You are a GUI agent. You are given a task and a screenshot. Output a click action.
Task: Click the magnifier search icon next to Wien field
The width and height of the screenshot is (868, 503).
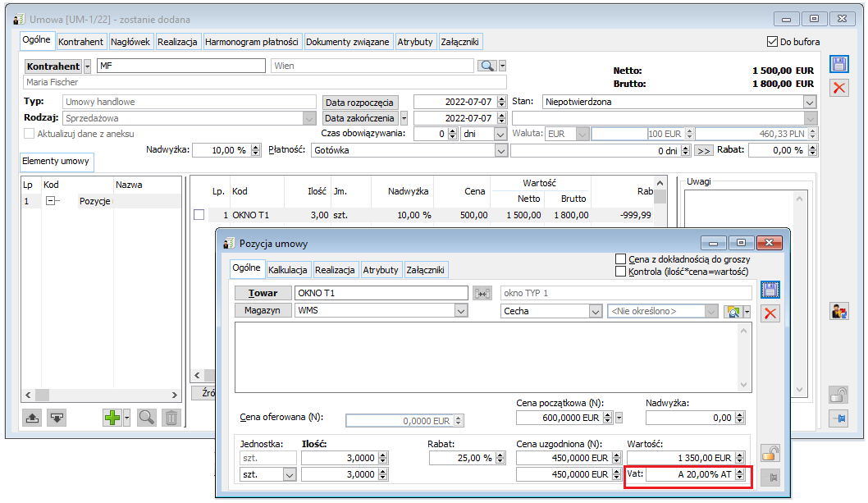[x=487, y=66]
